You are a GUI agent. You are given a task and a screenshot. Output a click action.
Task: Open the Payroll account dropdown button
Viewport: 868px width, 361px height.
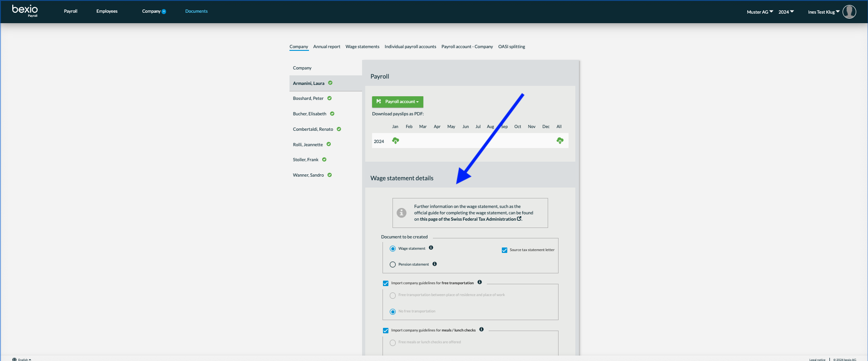pos(397,102)
